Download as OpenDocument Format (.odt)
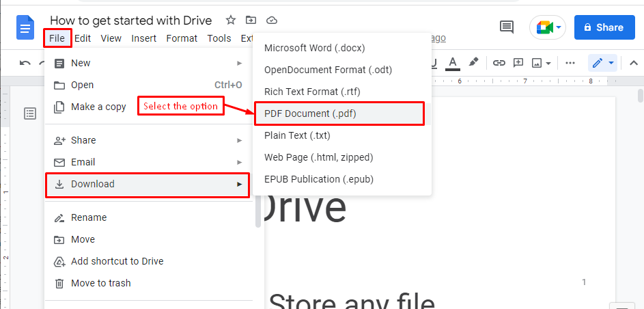644x309 pixels. pos(342,70)
